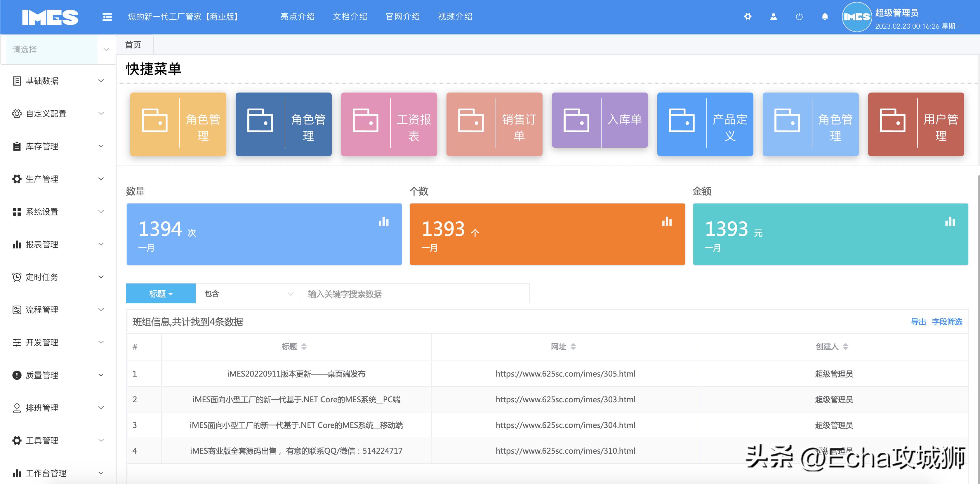This screenshot has width=980, height=484.
Task: Collapse the sidebar with the hamburger icon
Action: (107, 17)
